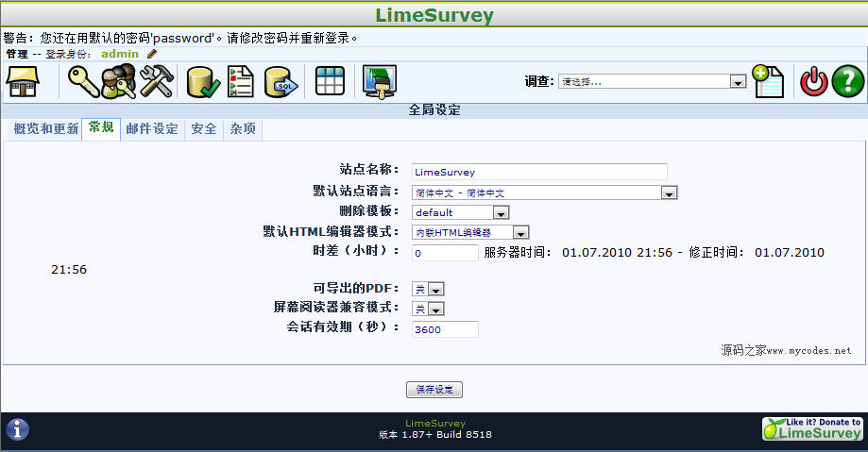Expand the 调查 survey selection dropdown
The height and width of the screenshot is (452, 868).
click(x=652, y=82)
